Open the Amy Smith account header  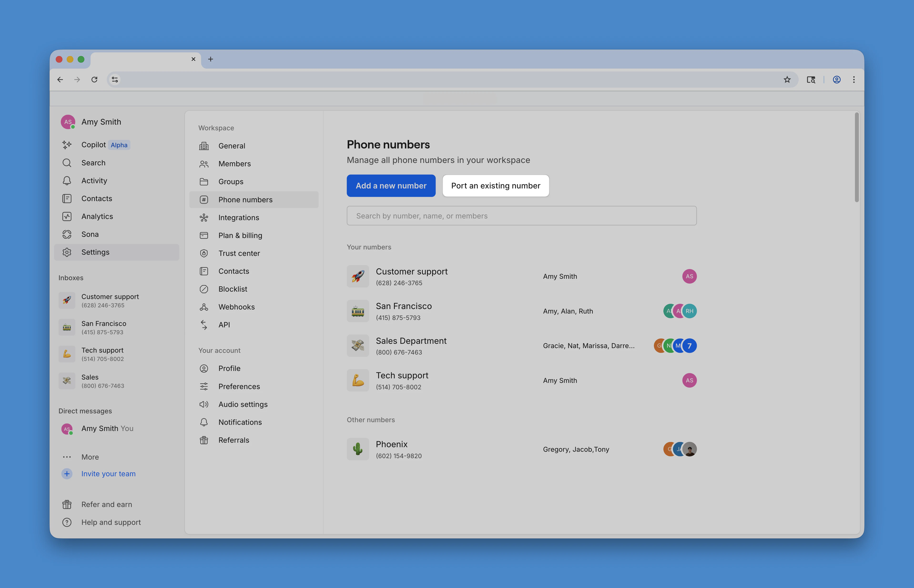pos(91,122)
